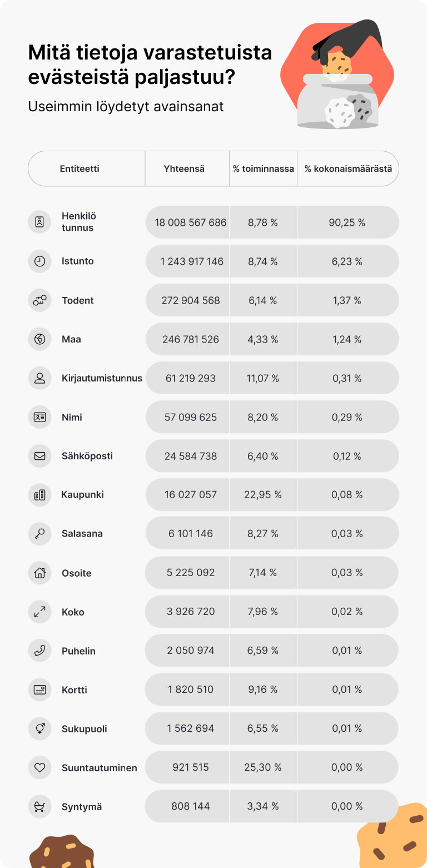The width and height of the screenshot is (427, 868).
Task: Select the Entiteetti column header
Action: (x=80, y=168)
